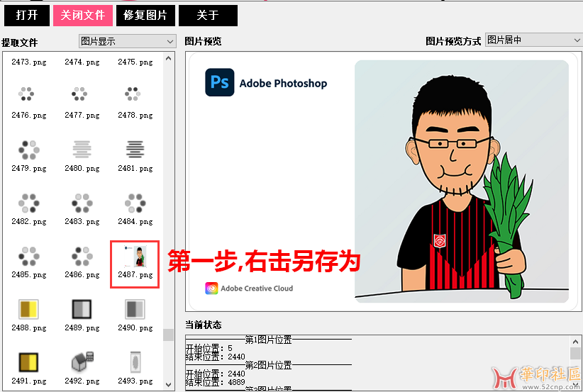The image size is (583, 392).
Task: Click the Creative Cloud logo in preview
Action: 211,289
